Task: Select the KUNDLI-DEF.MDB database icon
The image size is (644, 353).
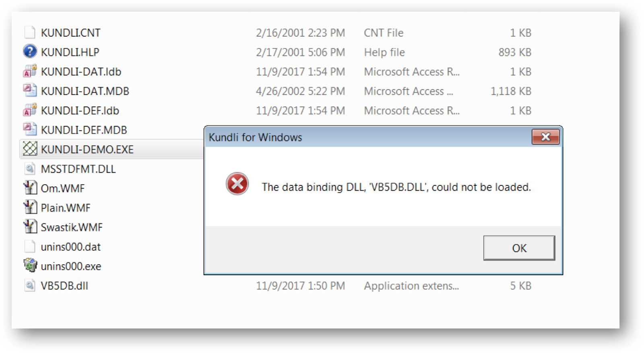Action: point(30,129)
